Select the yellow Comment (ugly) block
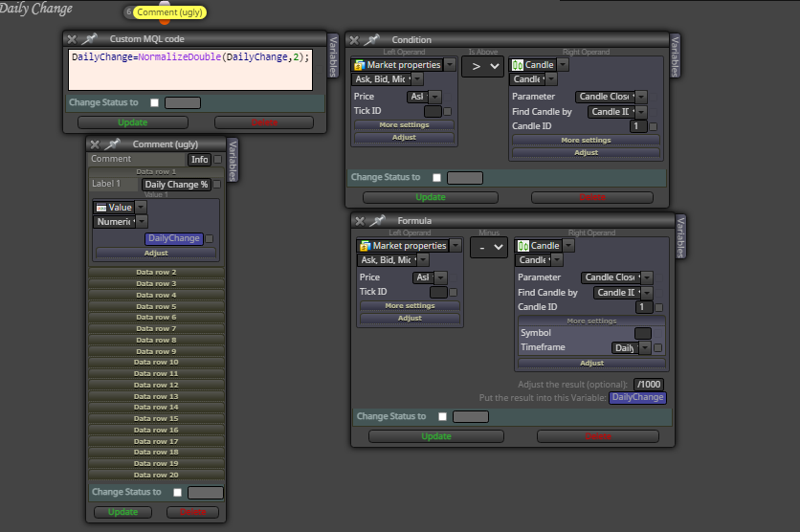This screenshot has width=800, height=532. click(169, 12)
